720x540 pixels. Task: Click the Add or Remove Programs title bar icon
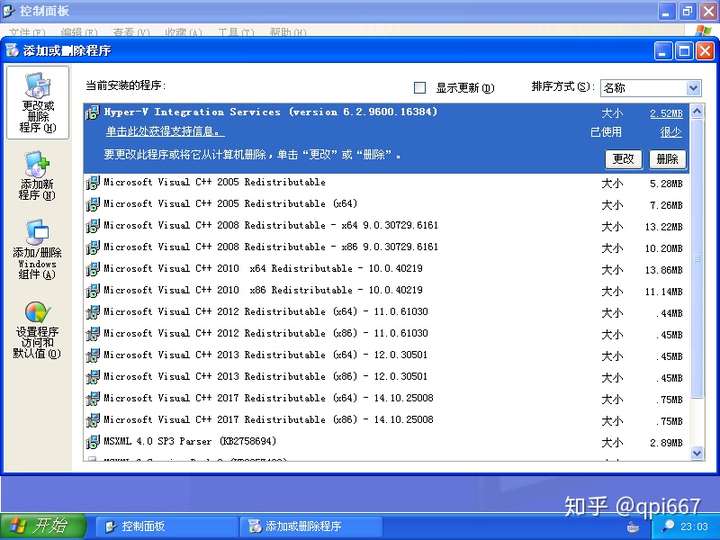pos(11,50)
